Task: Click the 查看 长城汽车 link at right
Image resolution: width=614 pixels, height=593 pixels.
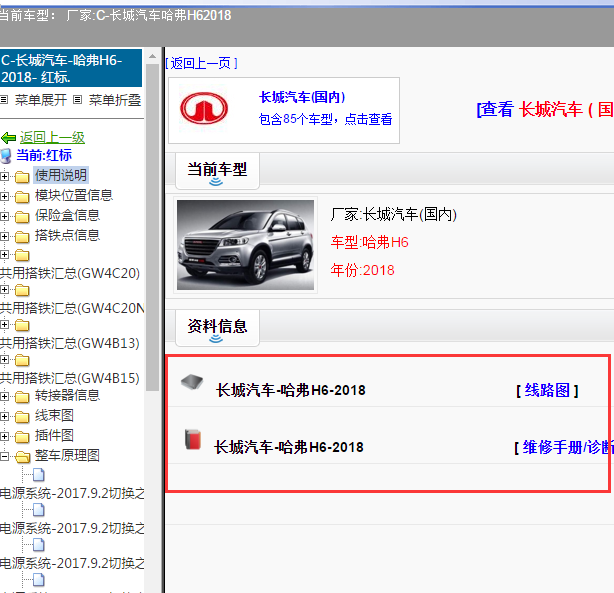Action: 545,109
